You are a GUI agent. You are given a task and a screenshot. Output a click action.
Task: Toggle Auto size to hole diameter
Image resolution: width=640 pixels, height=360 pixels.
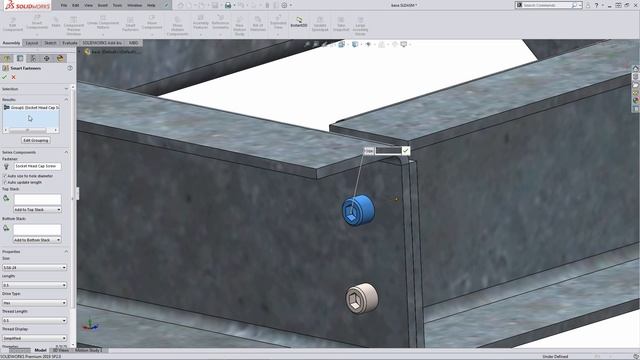[6, 176]
